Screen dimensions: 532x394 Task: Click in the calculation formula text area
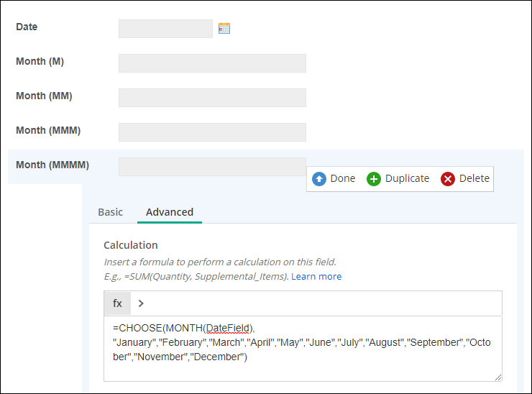303,349
